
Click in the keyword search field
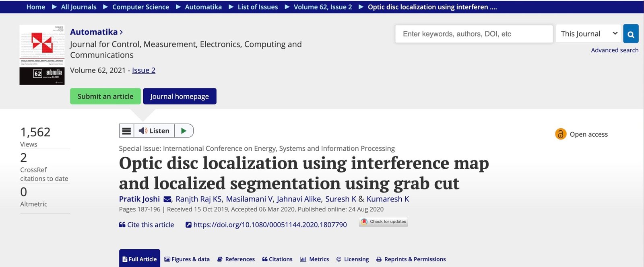pos(474,34)
